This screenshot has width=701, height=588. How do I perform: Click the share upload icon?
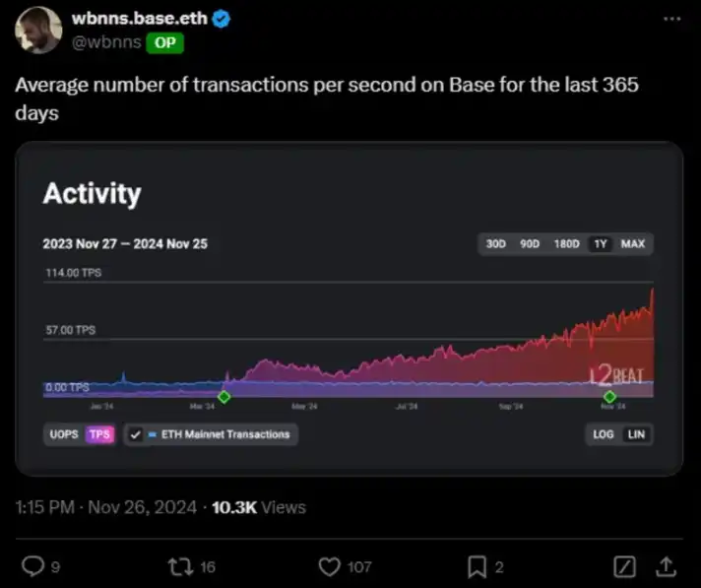666,566
